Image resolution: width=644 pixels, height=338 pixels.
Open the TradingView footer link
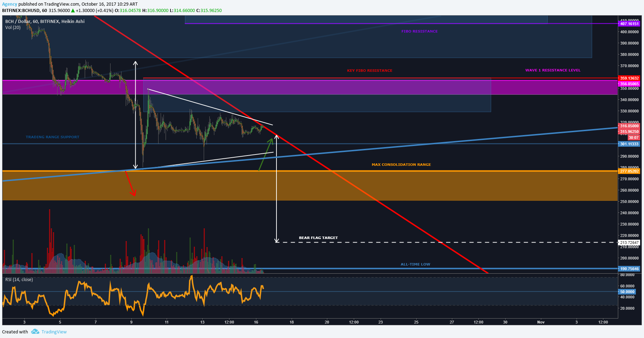[x=54, y=332]
